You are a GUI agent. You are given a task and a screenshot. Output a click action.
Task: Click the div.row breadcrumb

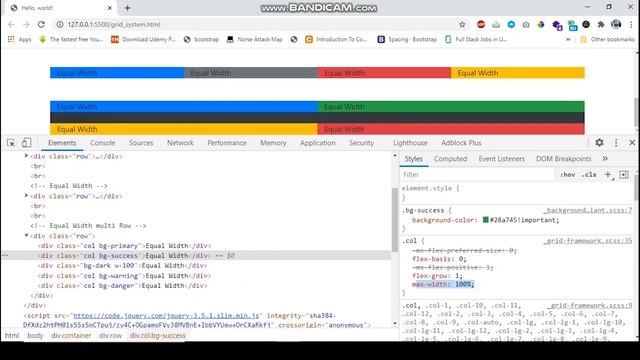[110, 336]
